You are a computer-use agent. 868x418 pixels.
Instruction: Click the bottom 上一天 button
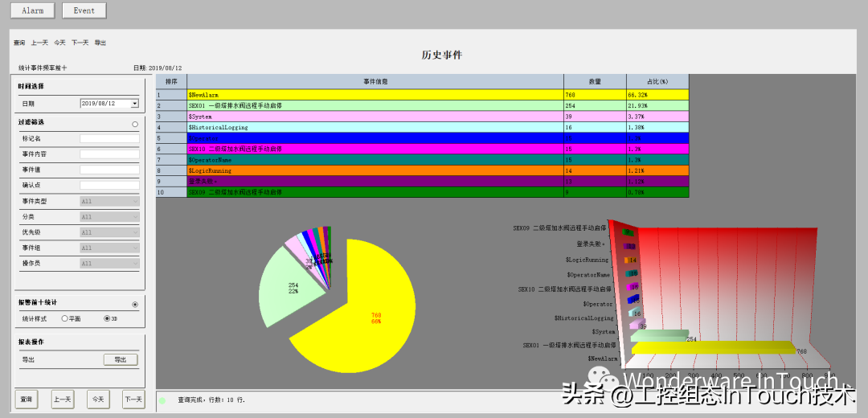[x=63, y=400]
